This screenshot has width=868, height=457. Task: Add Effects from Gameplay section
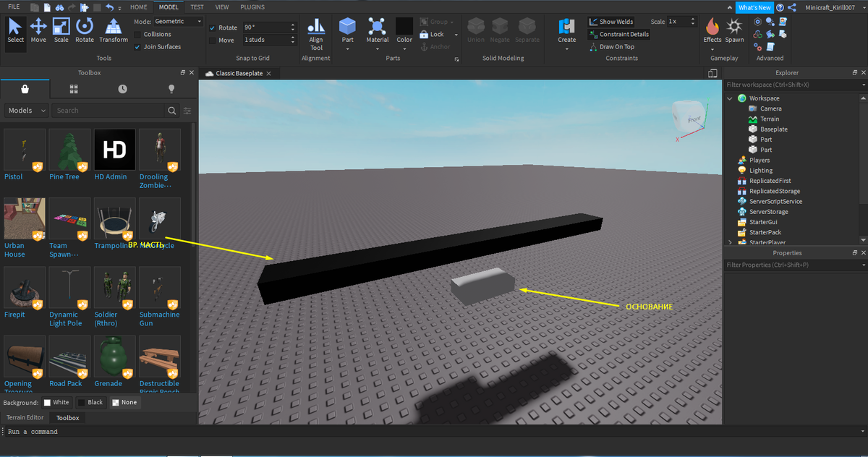point(712,30)
